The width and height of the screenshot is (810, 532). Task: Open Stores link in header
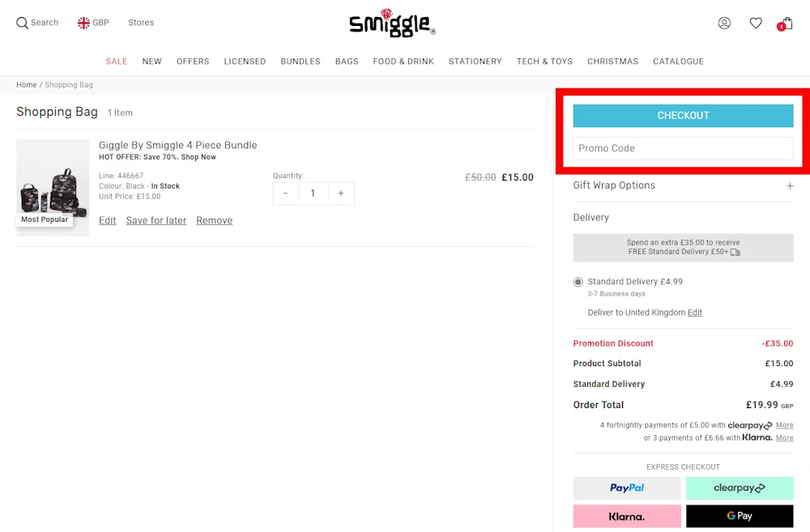click(x=141, y=23)
